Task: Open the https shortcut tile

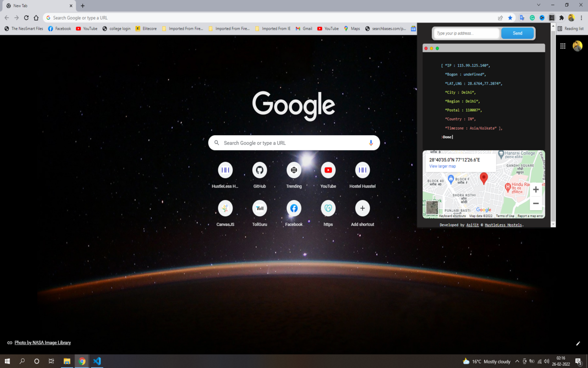Action: coord(328,213)
